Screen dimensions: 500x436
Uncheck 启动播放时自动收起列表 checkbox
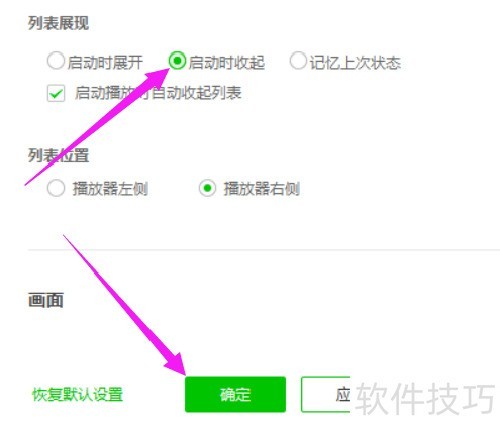[x=56, y=93]
